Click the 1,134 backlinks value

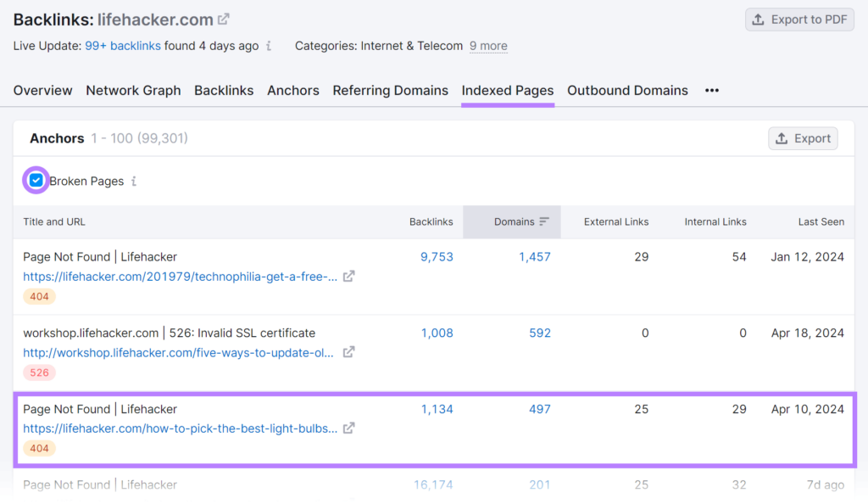[x=437, y=409]
